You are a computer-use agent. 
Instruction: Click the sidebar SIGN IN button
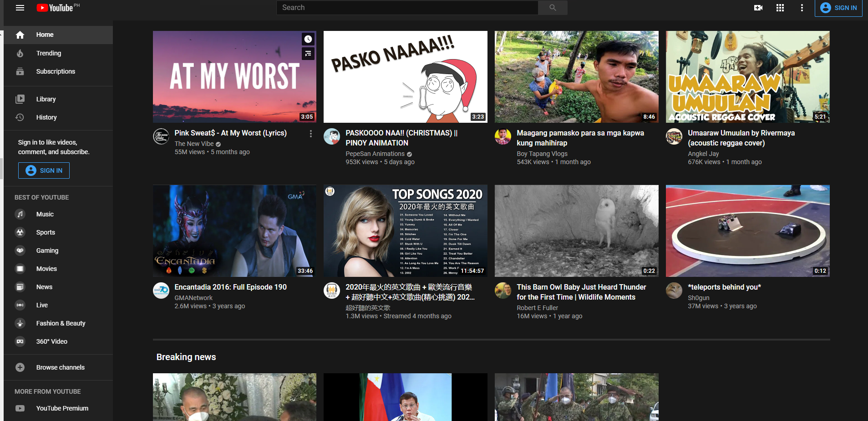[x=44, y=170]
